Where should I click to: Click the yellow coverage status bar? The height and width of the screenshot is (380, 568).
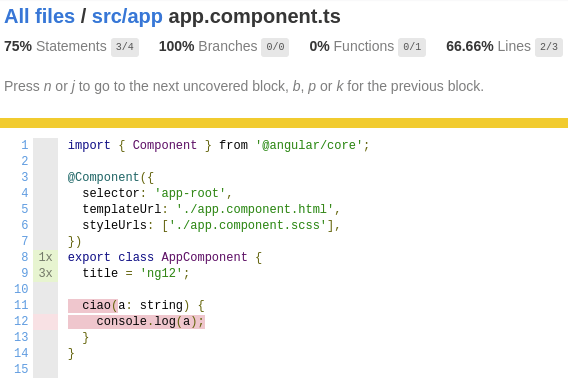point(284,123)
